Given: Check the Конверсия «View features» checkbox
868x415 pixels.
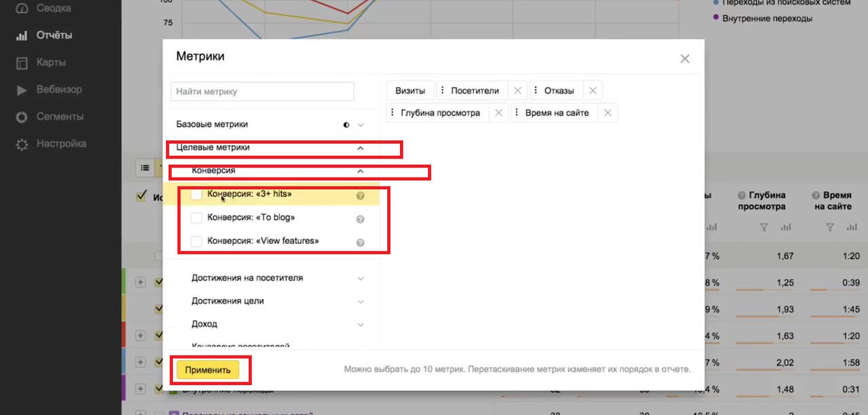Looking at the screenshot, I should pyautogui.click(x=196, y=241).
